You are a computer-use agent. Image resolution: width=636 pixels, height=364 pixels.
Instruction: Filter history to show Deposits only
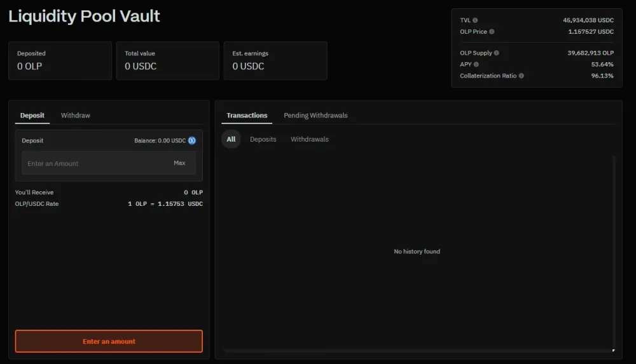263,139
